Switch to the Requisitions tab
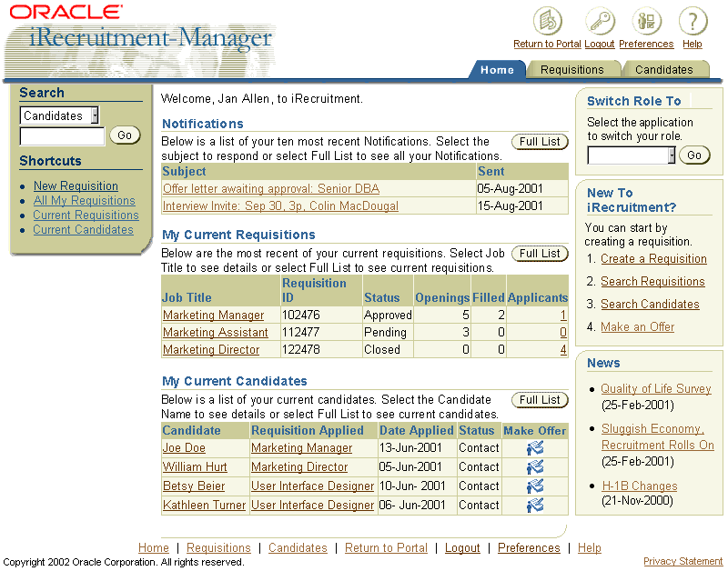The width and height of the screenshot is (728, 571). click(572, 70)
